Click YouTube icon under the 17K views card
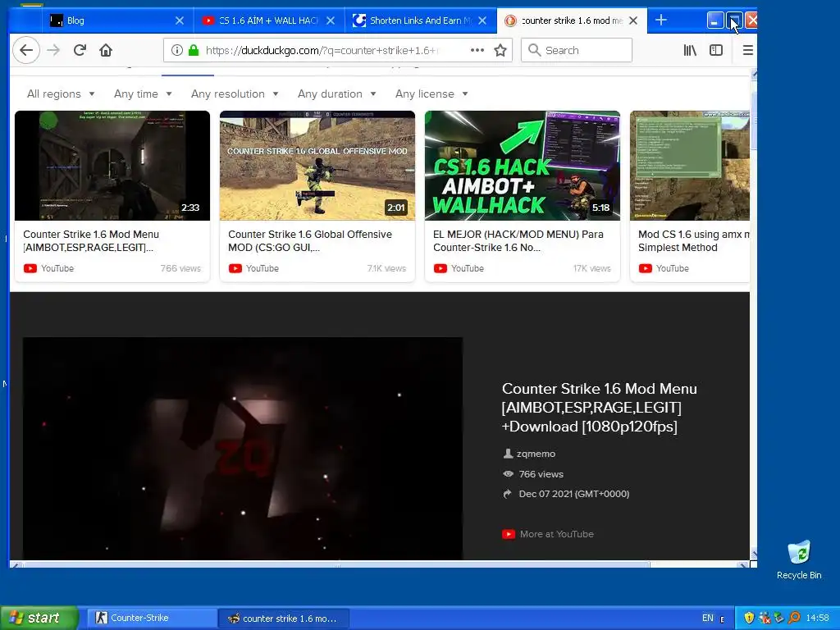840x630 pixels. click(x=441, y=268)
